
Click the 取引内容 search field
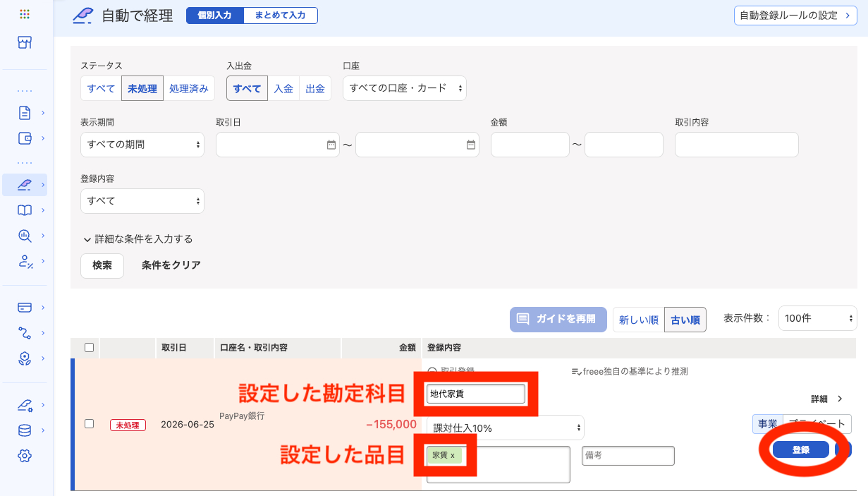coord(737,145)
